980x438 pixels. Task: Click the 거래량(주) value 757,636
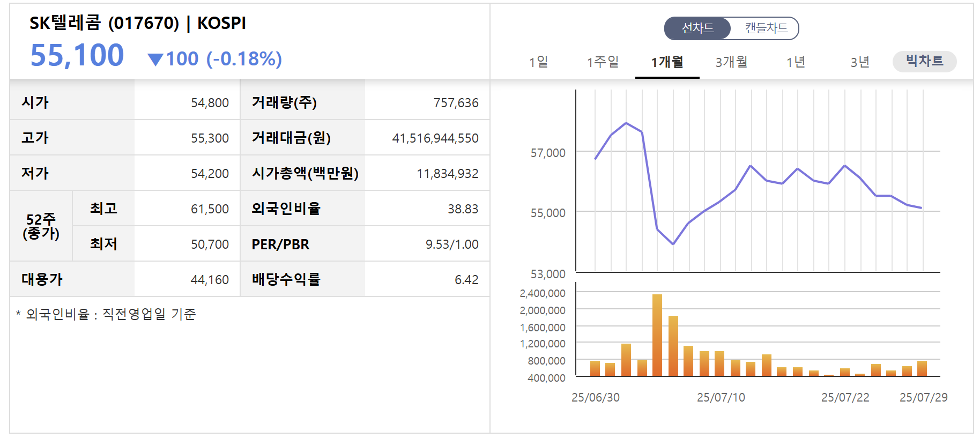point(456,102)
